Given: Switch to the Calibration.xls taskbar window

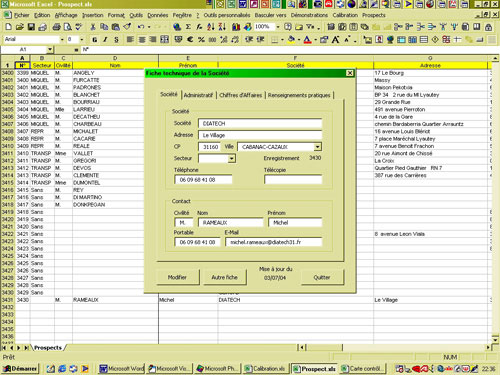Looking at the screenshot, I should (265, 369).
